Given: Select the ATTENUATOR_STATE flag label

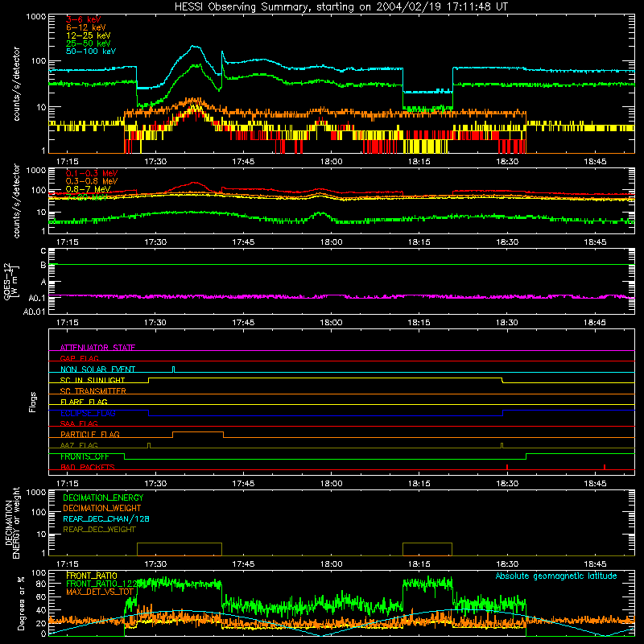Looking at the screenshot, I should [97, 348].
